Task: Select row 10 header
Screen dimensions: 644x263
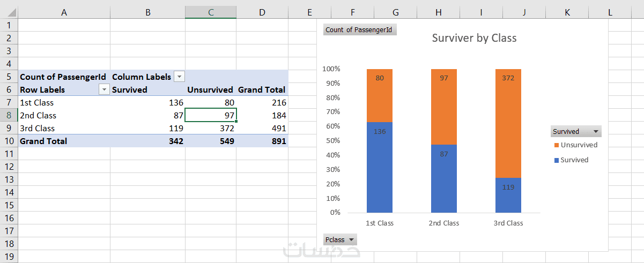Action: pyautogui.click(x=9, y=141)
